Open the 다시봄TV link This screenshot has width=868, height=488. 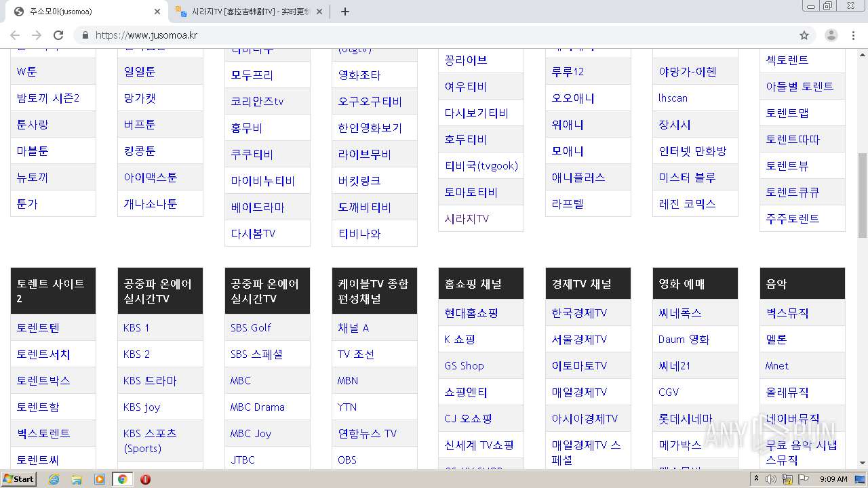tap(253, 233)
